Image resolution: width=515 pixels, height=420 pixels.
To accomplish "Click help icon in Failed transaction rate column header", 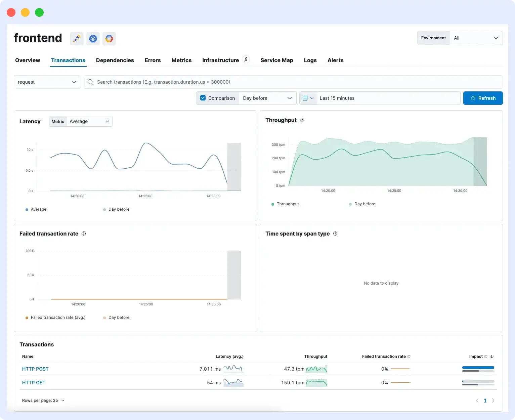I will click(409, 356).
